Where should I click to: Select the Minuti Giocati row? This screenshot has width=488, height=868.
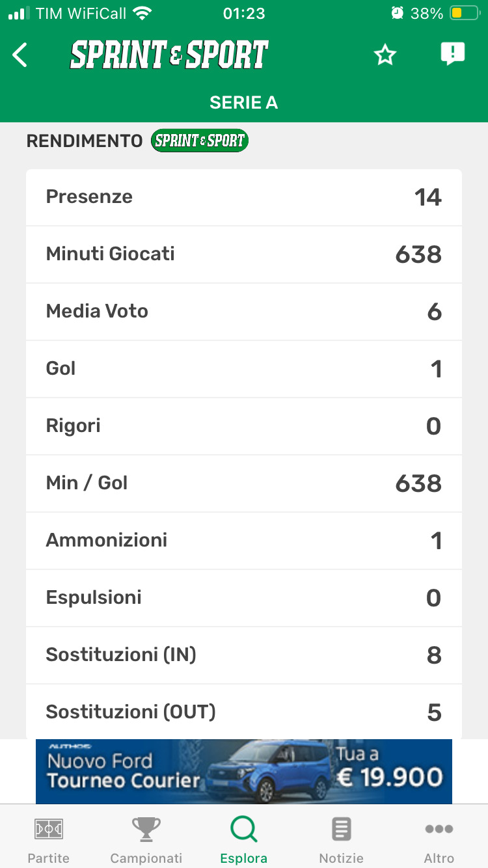coord(244,254)
